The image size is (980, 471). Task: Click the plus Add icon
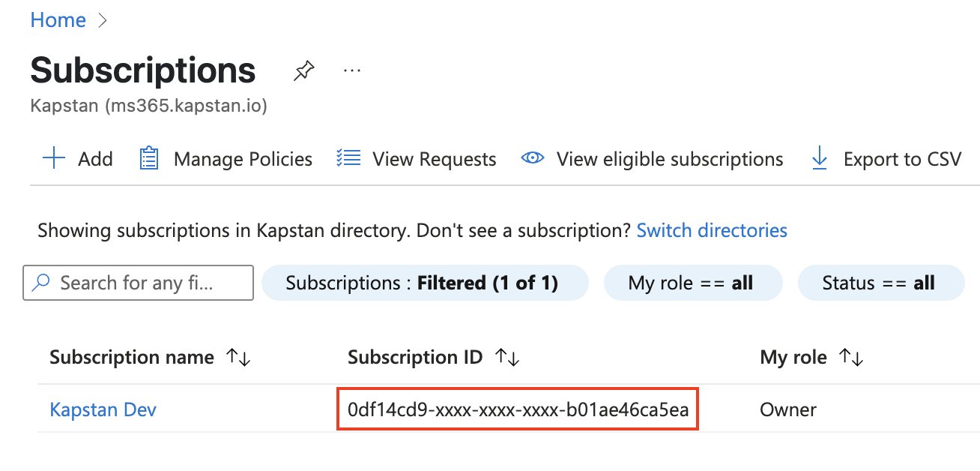tap(54, 159)
